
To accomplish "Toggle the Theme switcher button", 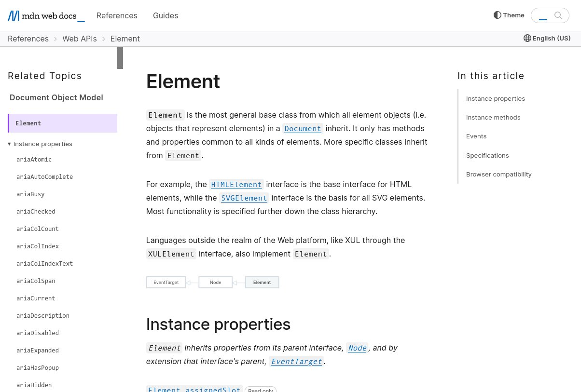I will coord(509,15).
